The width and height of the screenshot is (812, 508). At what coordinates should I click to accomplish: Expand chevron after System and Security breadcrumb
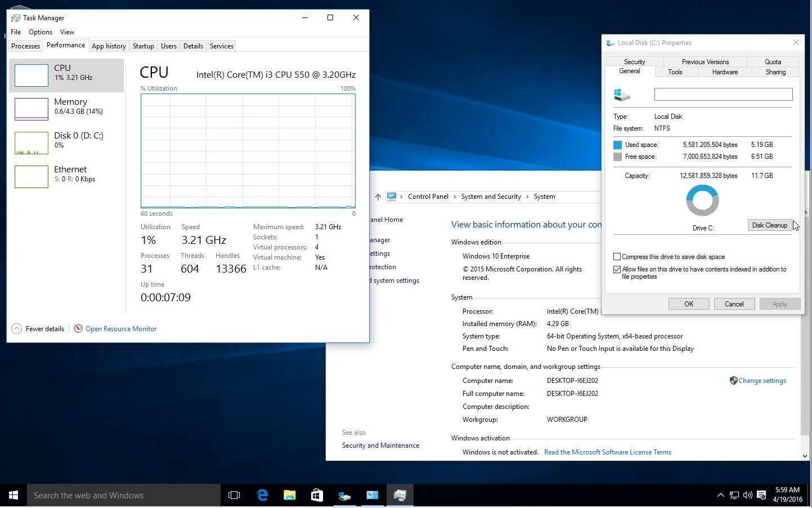pos(527,197)
